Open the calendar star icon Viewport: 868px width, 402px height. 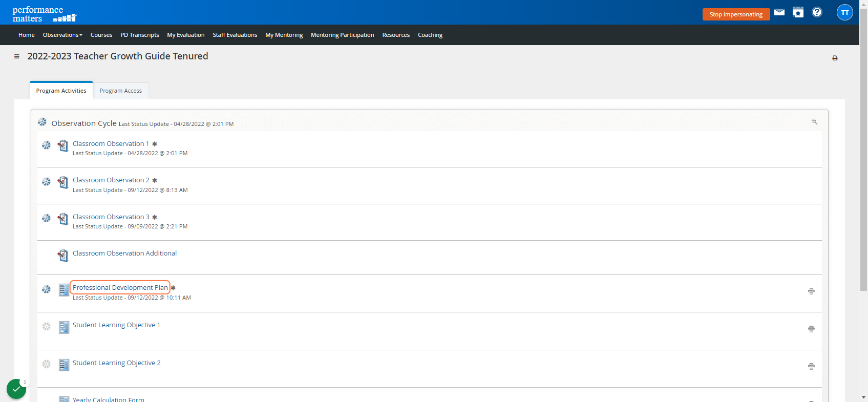pyautogui.click(x=798, y=12)
